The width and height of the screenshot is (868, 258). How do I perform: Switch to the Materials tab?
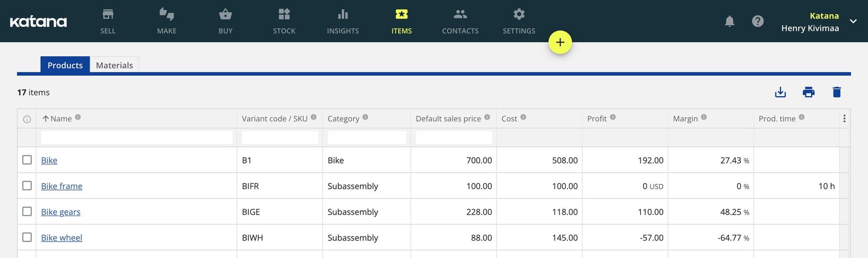[x=114, y=65]
